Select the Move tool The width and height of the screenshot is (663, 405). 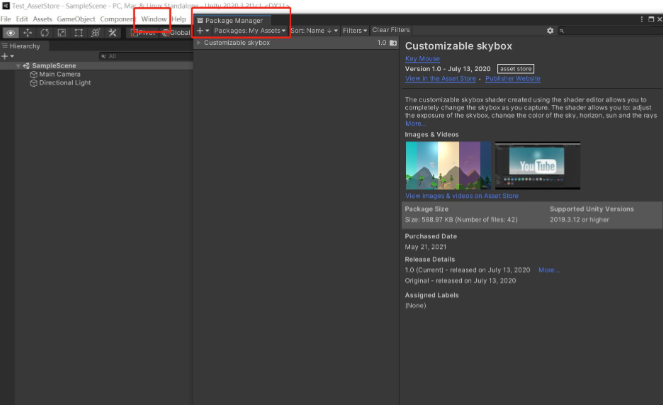click(x=29, y=32)
